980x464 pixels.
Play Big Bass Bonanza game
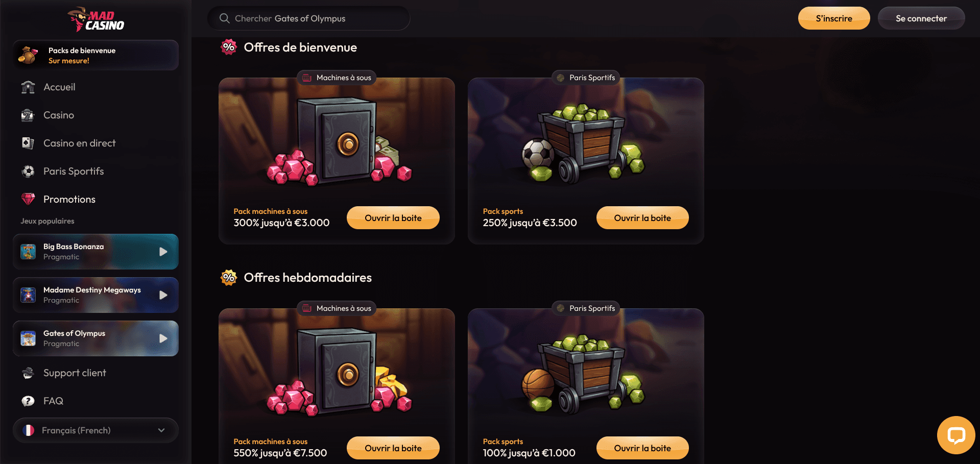coord(163,252)
